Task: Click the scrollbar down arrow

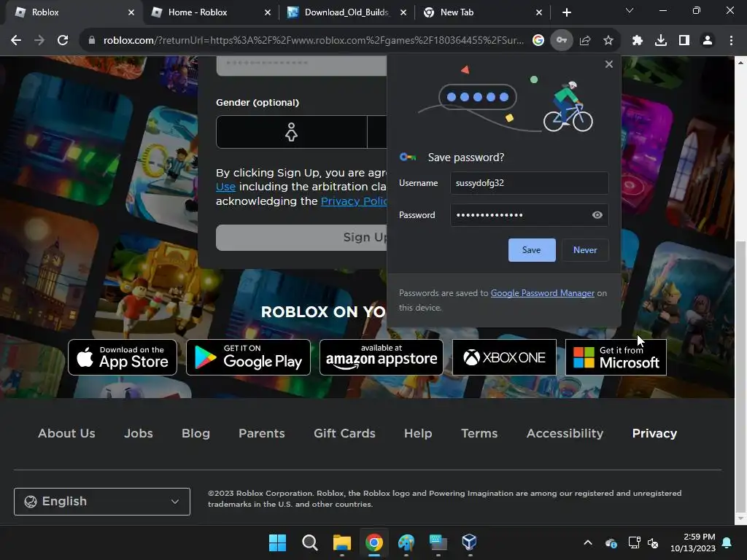Action: [x=740, y=518]
